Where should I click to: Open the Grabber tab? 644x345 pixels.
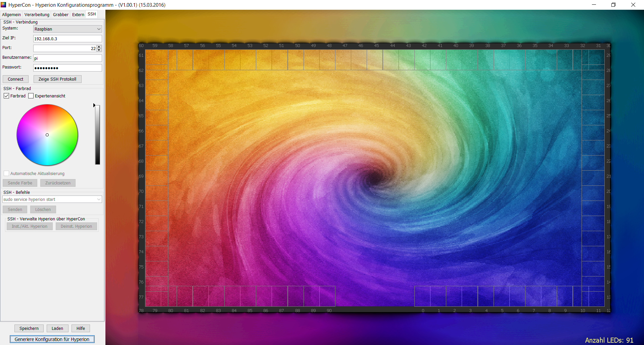pyautogui.click(x=60, y=14)
